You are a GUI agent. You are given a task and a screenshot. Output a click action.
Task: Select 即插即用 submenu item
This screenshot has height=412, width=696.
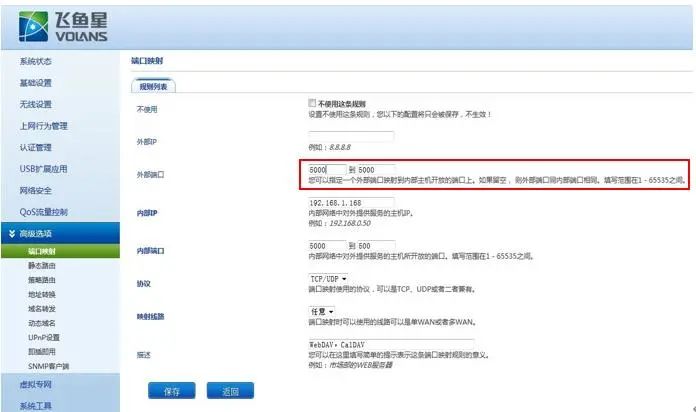coord(42,352)
